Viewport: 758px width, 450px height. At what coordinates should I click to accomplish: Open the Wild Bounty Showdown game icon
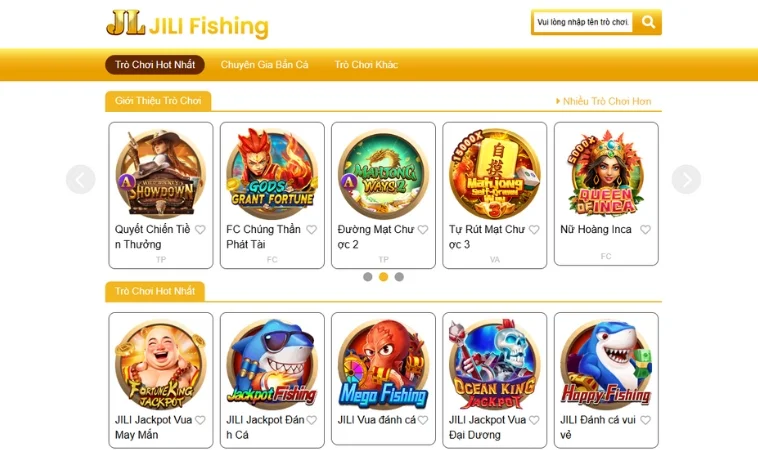click(161, 174)
